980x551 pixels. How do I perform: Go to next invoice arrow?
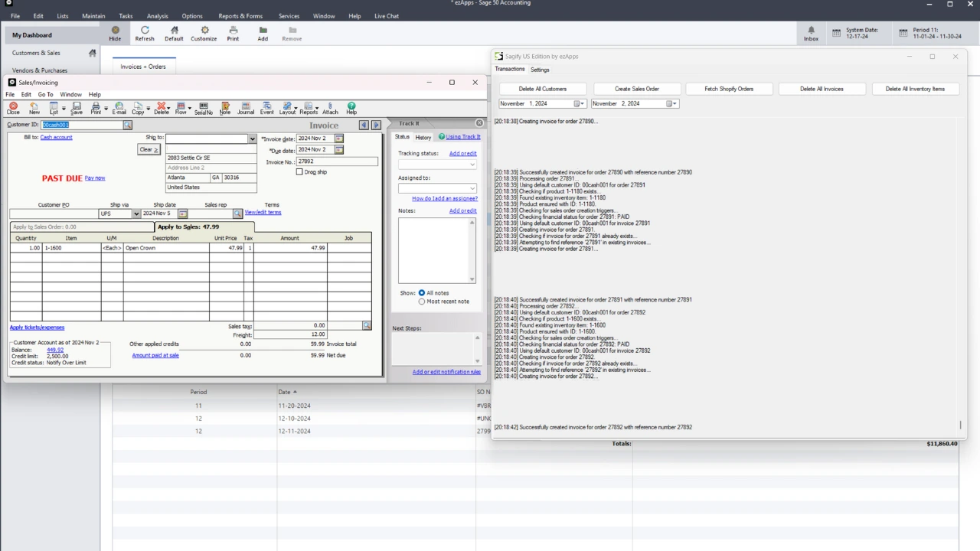click(x=376, y=125)
